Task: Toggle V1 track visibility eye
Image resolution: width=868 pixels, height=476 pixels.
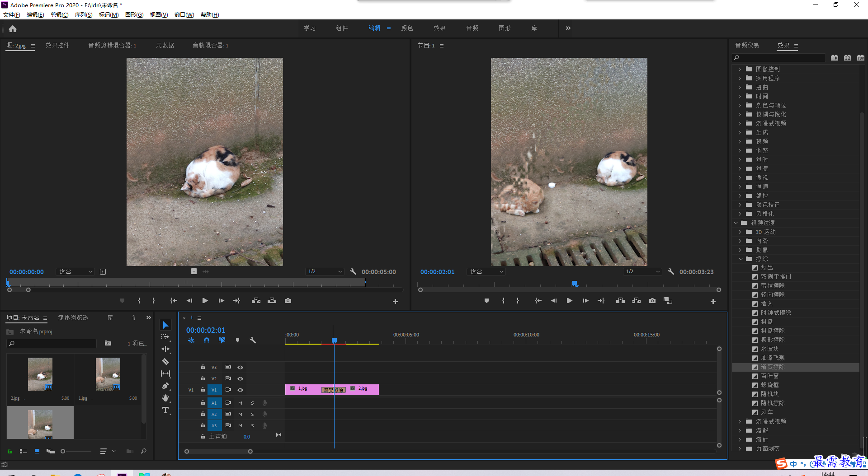Action: pyautogui.click(x=241, y=390)
